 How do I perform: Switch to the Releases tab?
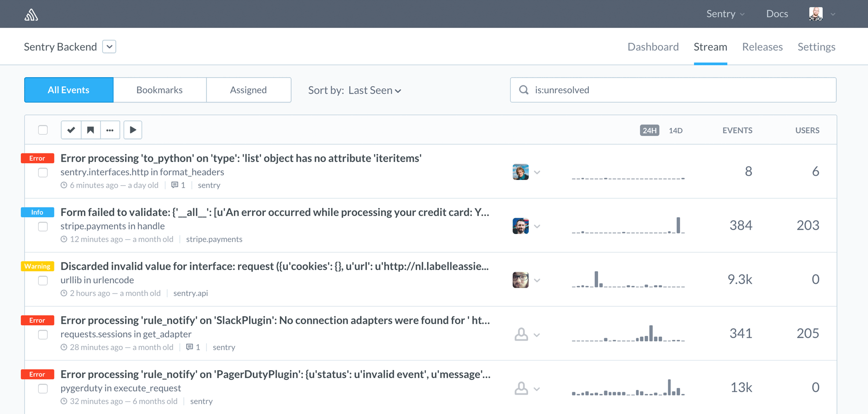click(762, 47)
